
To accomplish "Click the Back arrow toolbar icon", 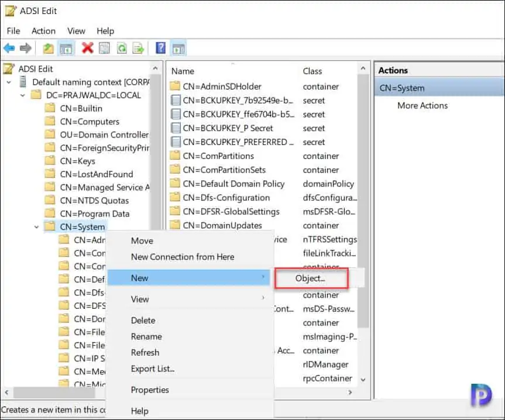I will pos(9,49).
